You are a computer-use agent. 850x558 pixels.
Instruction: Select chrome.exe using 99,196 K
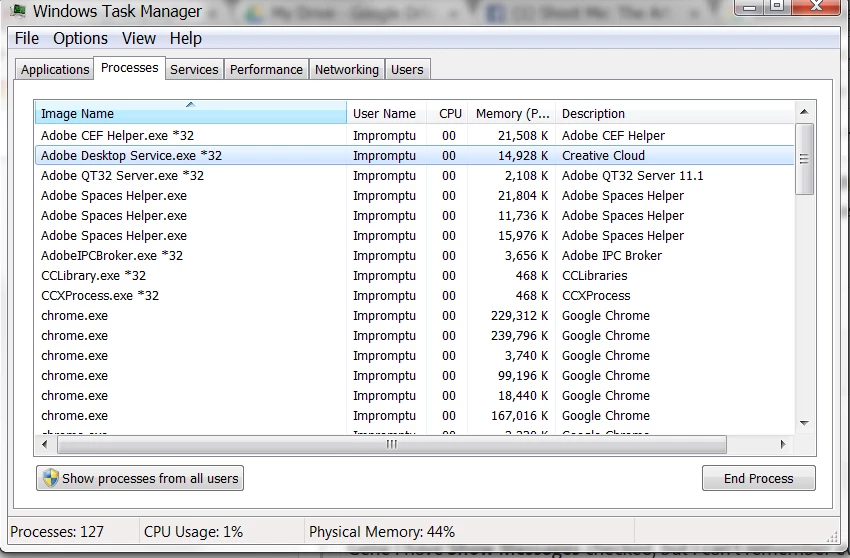point(415,376)
